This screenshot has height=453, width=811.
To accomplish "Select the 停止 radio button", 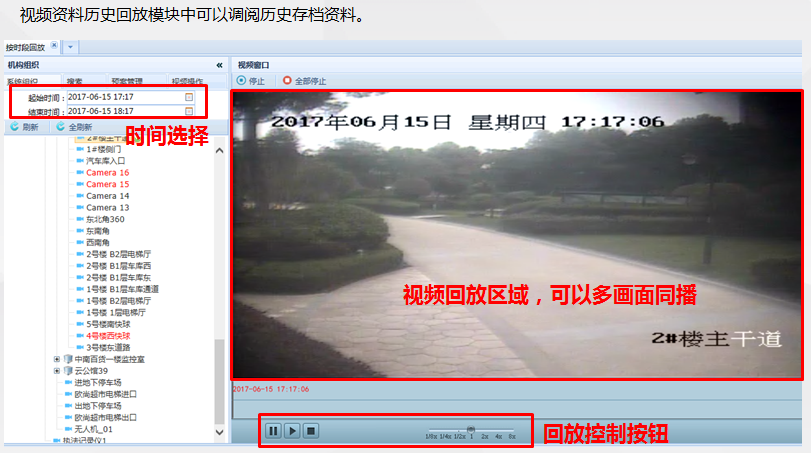I will tap(241, 81).
